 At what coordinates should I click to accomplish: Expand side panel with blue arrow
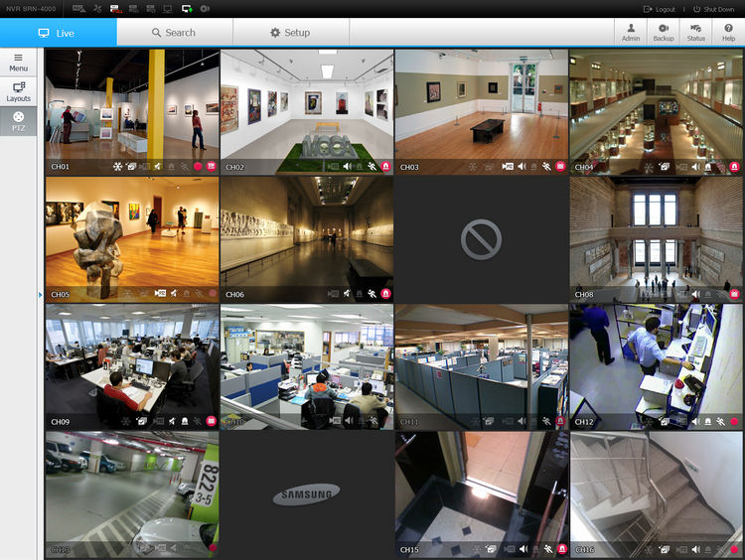(x=40, y=295)
